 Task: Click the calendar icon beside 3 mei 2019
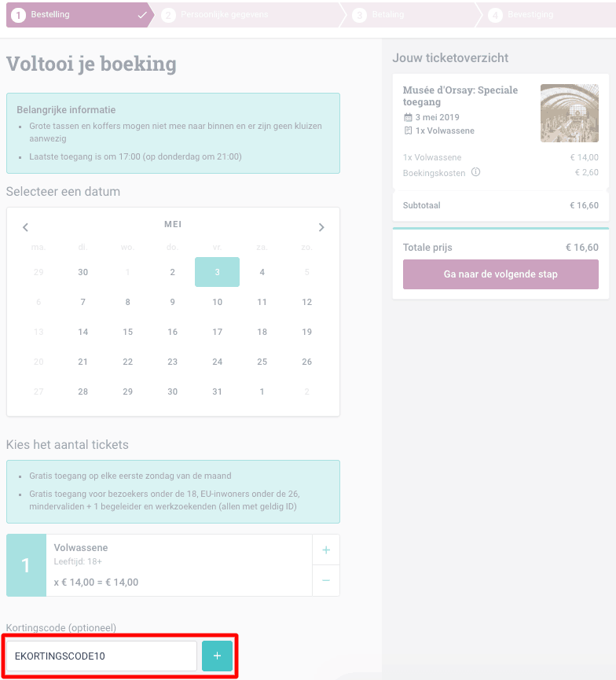[x=408, y=117]
